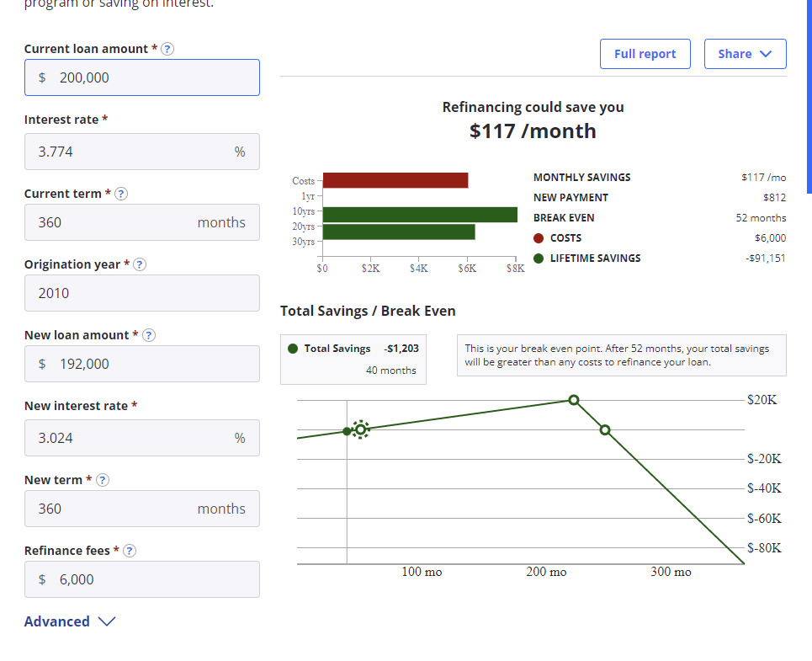
Task: Click the $117 /month headline
Action: [533, 131]
